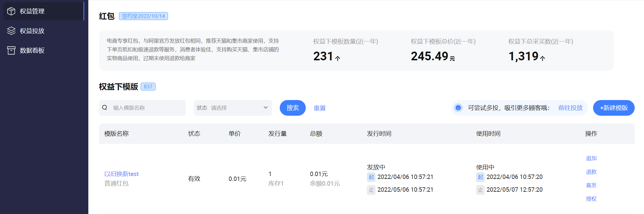Click the 余额0.01元 text
The width and height of the screenshot is (644, 214).
coord(325,184)
